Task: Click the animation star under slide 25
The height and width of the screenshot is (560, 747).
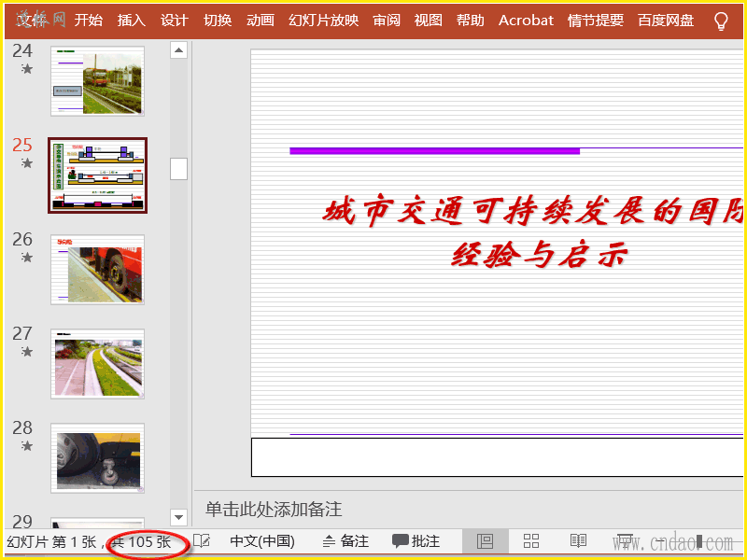Action: coord(27,163)
